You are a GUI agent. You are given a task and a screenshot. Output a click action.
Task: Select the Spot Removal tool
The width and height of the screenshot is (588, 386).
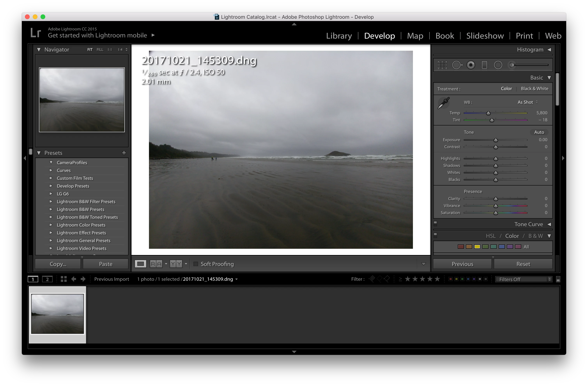pos(457,65)
